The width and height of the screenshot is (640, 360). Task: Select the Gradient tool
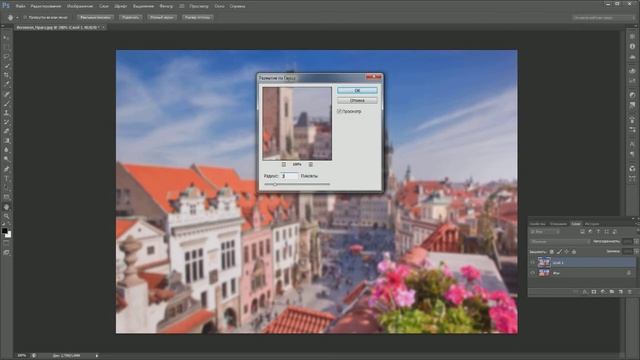6,141
